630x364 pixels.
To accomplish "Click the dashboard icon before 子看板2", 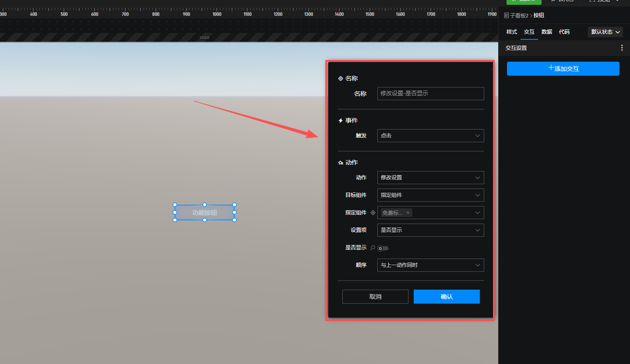I will coord(507,15).
